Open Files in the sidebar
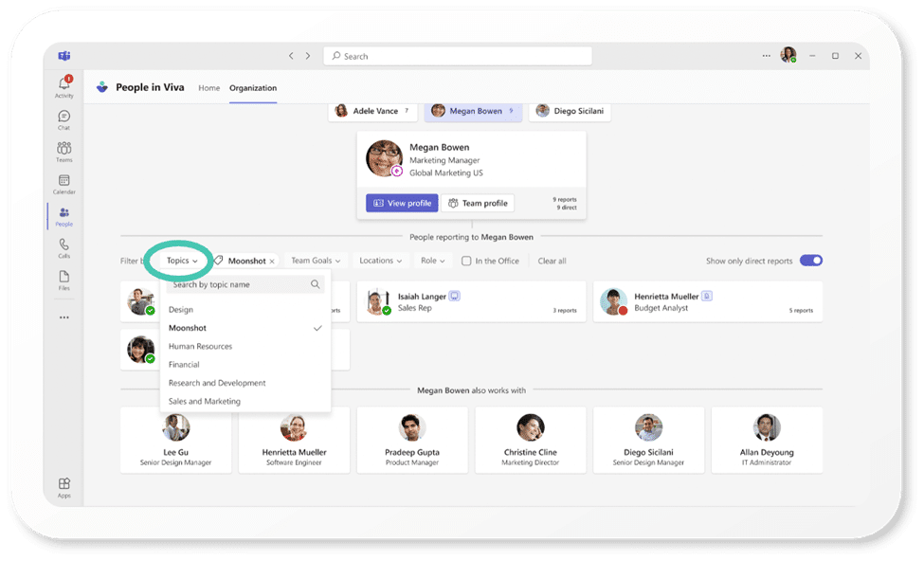Viewport: 924px width, 561px height. click(x=64, y=280)
